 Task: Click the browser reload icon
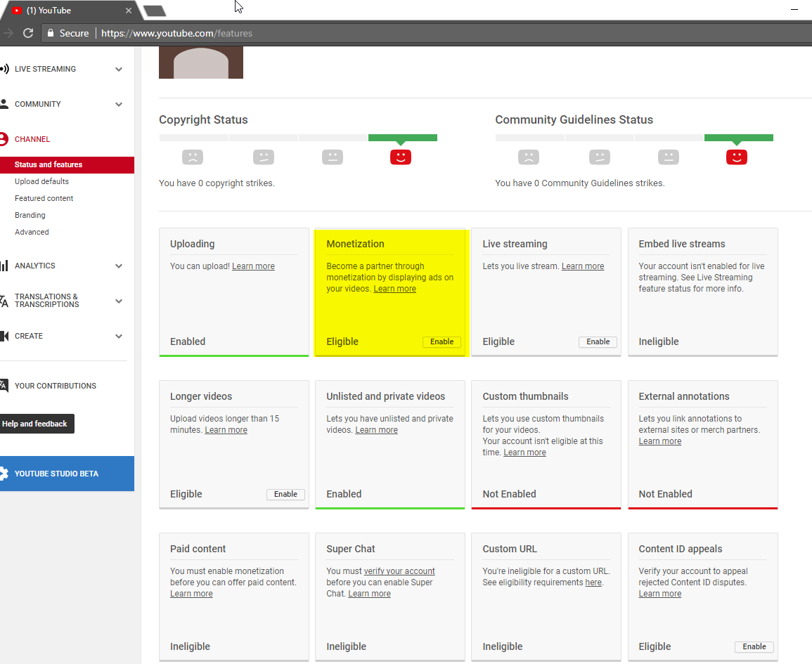click(28, 33)
